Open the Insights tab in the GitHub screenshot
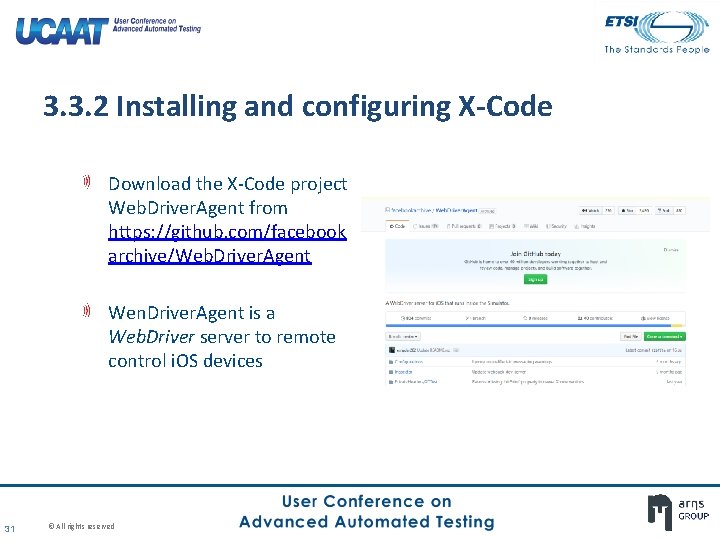The height and width of the screenshot is (540, 720). [585, 226]
